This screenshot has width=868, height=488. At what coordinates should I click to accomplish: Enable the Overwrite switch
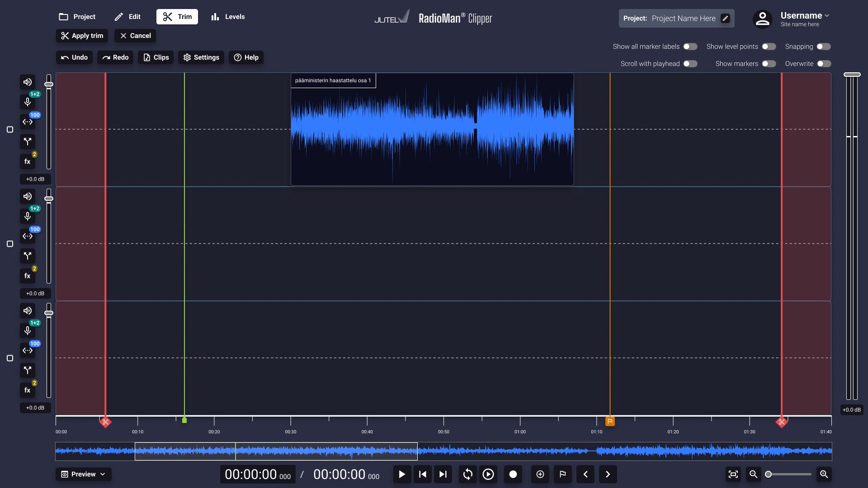point(824,64)
